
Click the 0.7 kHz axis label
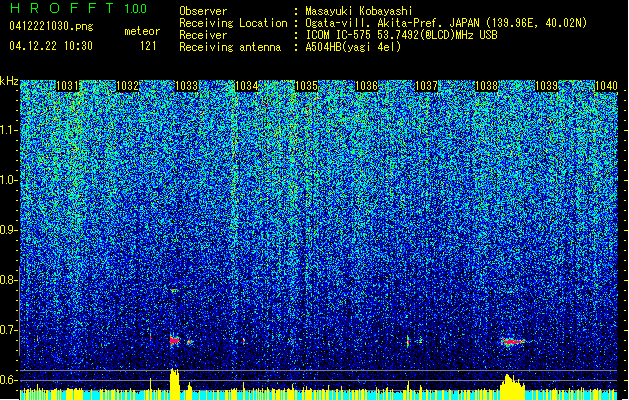(x=8, y=330)
